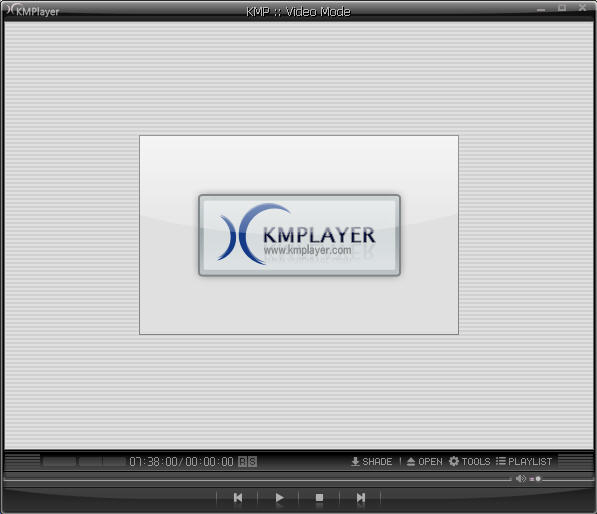Skip to the next track
This screenshot has height=514, width=597.
coord(361,497)
